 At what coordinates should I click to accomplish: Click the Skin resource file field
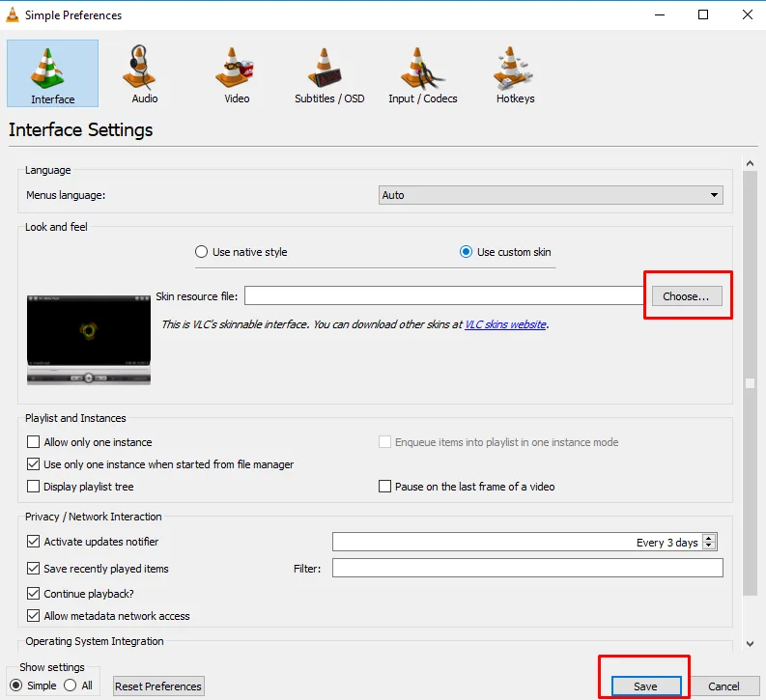point(443,295)
